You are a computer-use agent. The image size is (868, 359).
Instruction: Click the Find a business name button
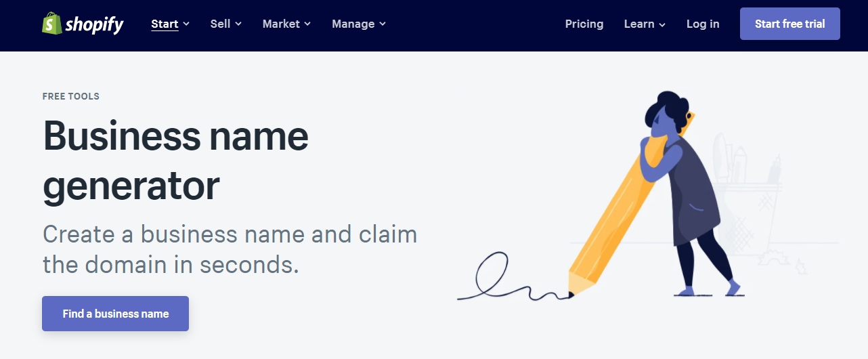[115, 314]
